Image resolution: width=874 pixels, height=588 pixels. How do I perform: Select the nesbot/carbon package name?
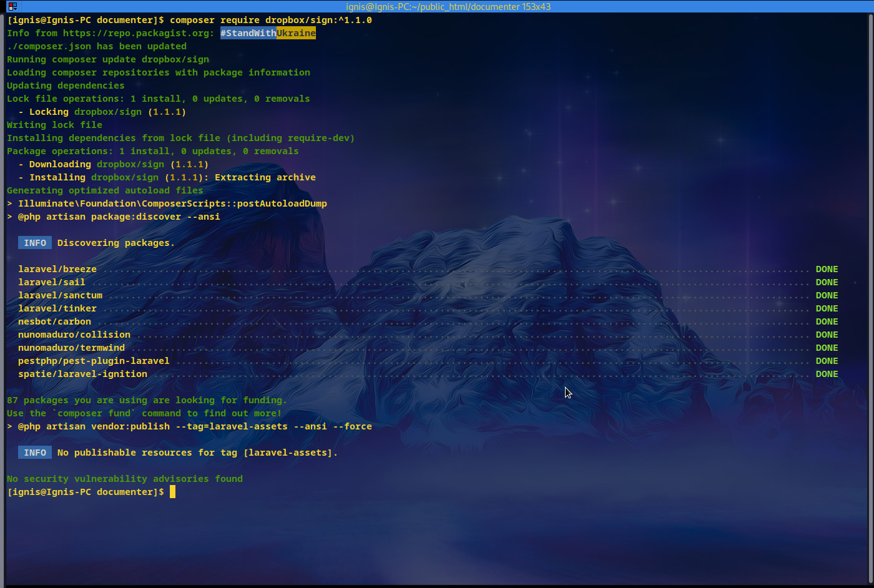pos(54,321)
